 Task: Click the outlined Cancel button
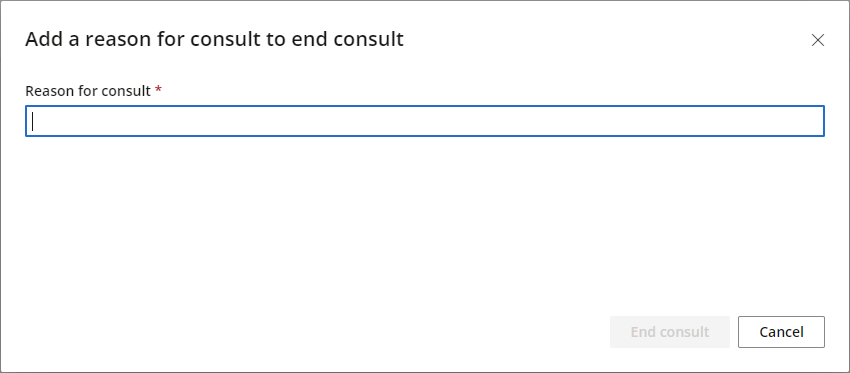pos(781,332)
